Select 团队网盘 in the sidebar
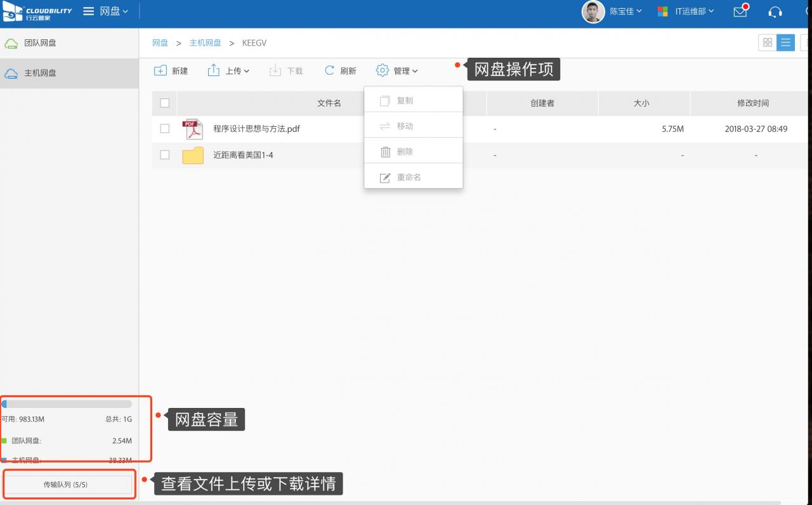 pyautogui.click(x=40, y=43)
